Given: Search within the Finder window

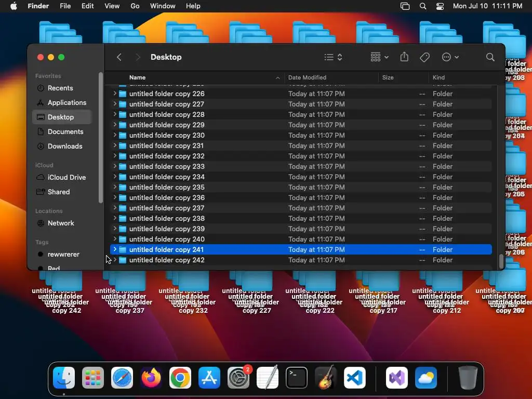Looking at the screenshot, I should (x=490, y=57).
